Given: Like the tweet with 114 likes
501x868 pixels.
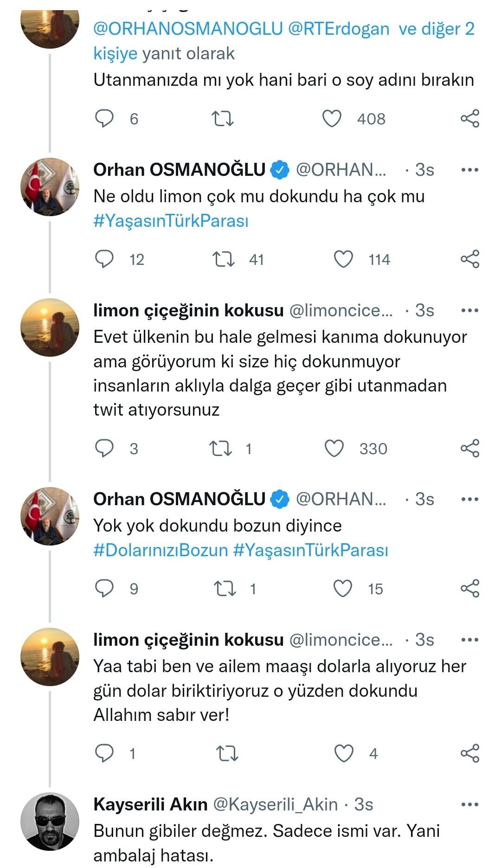Looking at the screenshot, I should click(344, 259).
